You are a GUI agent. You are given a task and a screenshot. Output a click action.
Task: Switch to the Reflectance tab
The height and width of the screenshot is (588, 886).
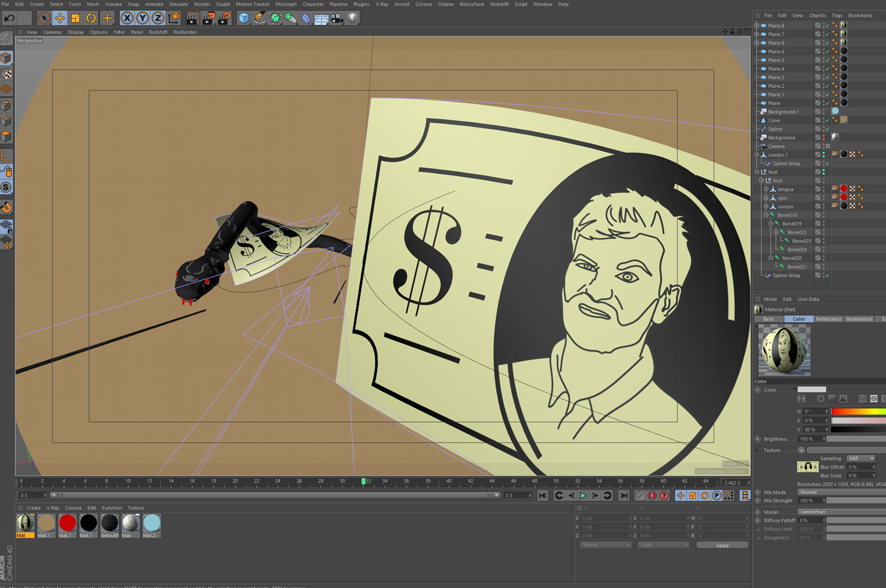click(828, 319)
